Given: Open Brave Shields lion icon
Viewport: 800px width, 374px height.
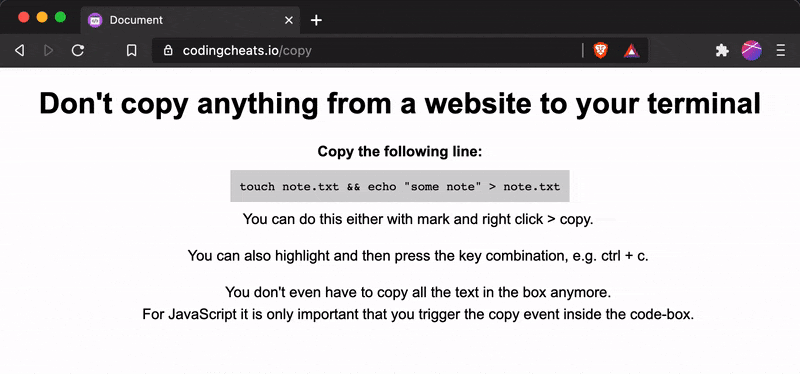Looking at the screenshot, I should pyautogui.click(x=601, y=50).
